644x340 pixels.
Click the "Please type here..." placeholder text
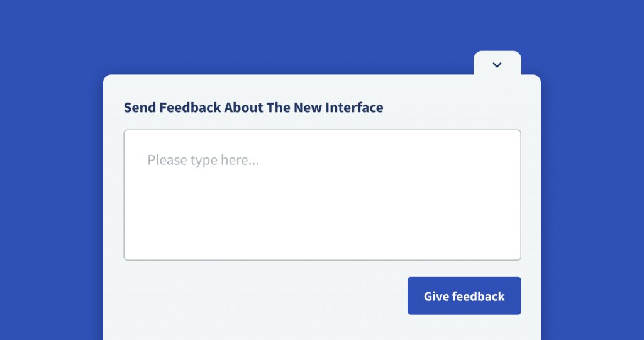coord(203,160)
